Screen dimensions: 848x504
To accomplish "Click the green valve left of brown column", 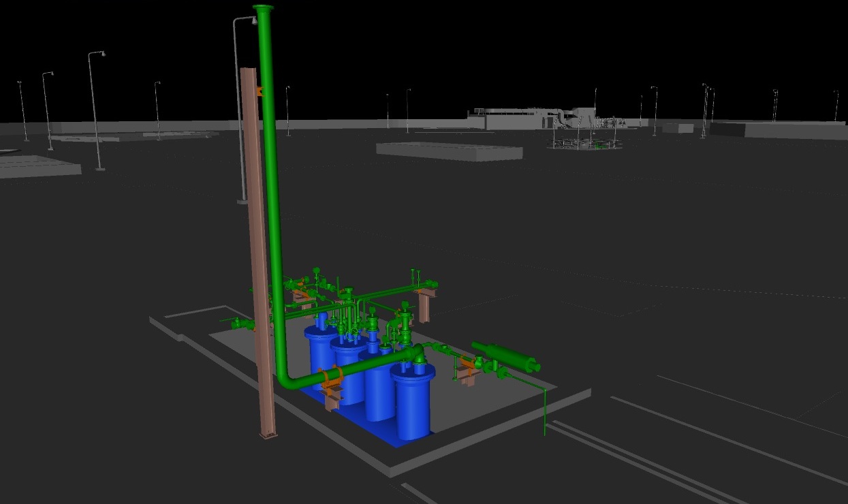I will pos(240,324).
